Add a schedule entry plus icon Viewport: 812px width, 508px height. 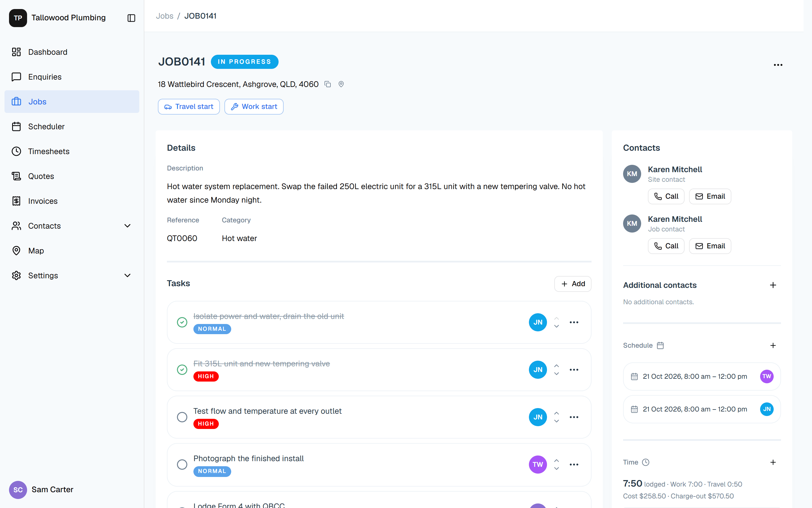click(773, 345)
